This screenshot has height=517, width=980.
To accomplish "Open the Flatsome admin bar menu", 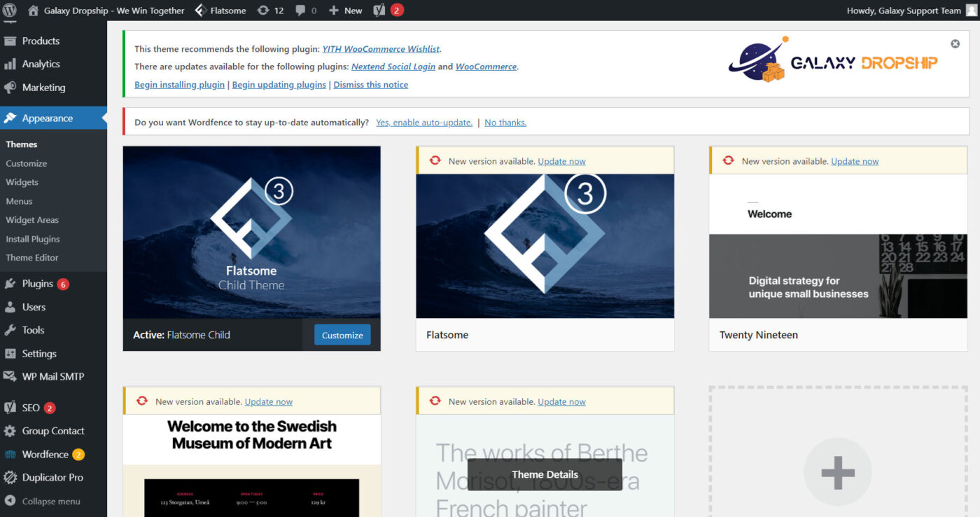I will coord(220,11).
